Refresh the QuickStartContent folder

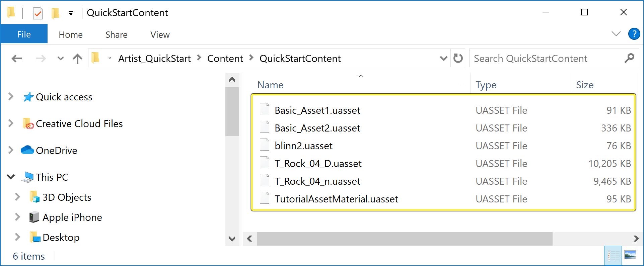tap(458, 58)
